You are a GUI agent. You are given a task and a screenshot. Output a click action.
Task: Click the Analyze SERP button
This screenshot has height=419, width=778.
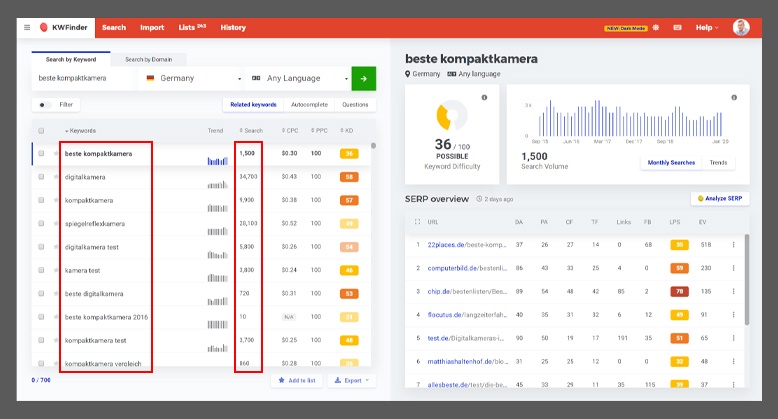tap(719, 199)
